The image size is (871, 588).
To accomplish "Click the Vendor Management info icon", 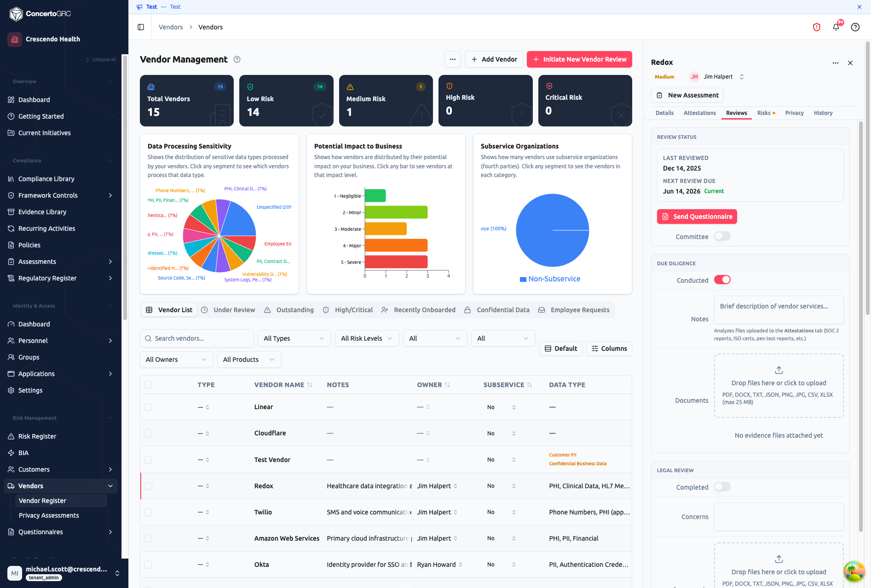I will (x=237, y=59).
